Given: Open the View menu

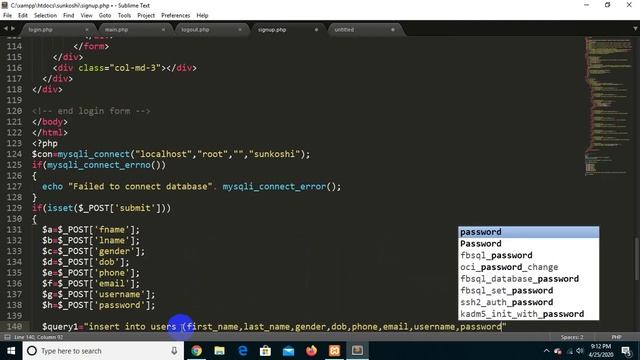Looking at the screenshot, I should click(87, 16).
